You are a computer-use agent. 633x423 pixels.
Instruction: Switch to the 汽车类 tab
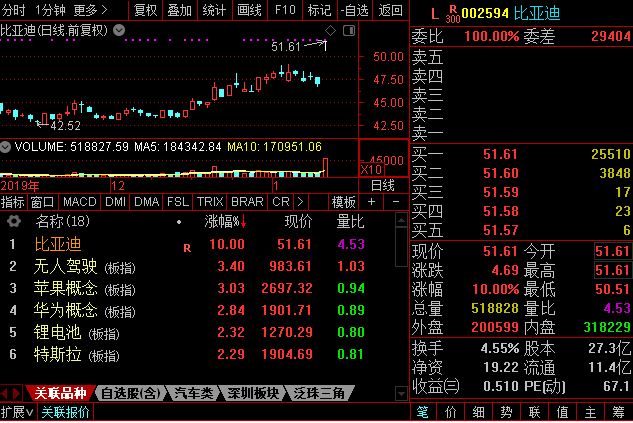point(193,393)
